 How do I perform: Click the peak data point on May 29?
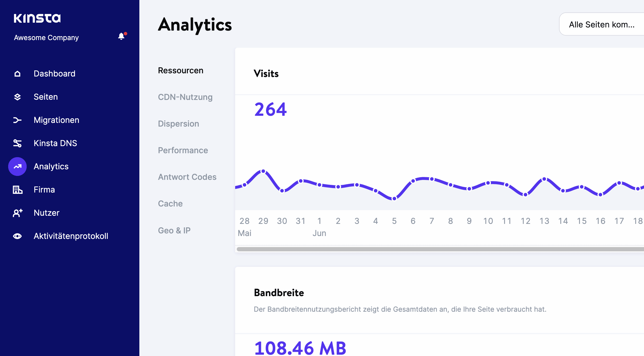coord(263,171)
